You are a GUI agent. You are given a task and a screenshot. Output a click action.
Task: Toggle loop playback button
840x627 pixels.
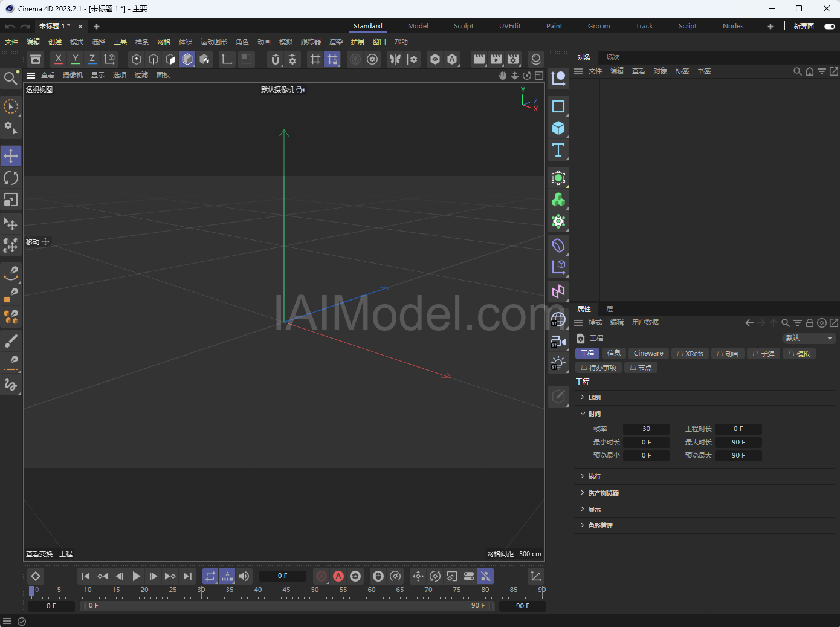click(210, 576)
